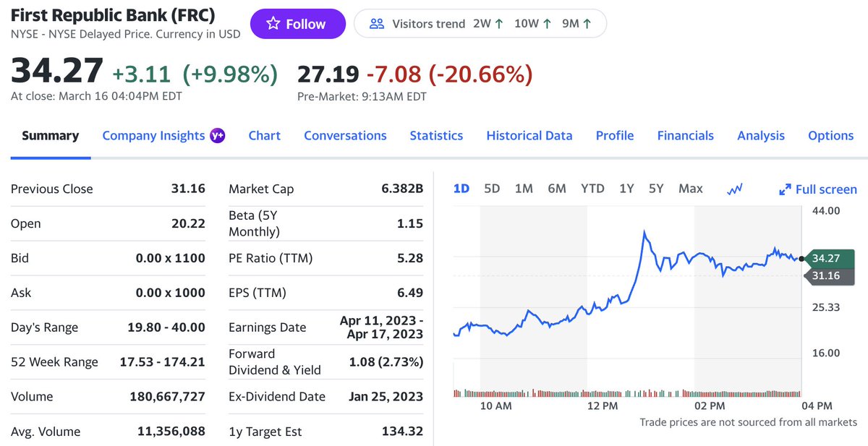The image size is (868, 446).
Task: Click the 2W visitors trend up arrow
Action: point(498,24)
